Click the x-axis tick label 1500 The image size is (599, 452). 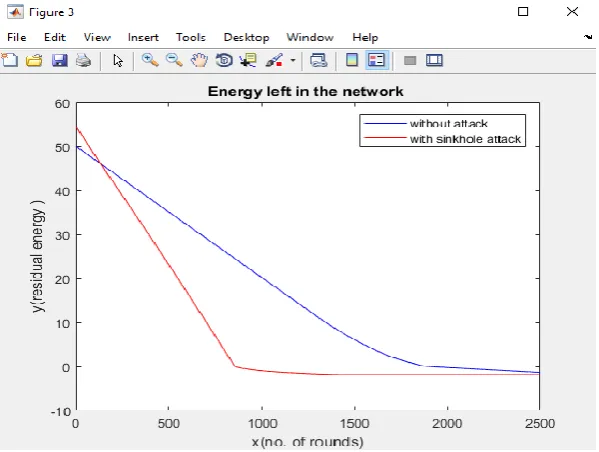[355, 424]
